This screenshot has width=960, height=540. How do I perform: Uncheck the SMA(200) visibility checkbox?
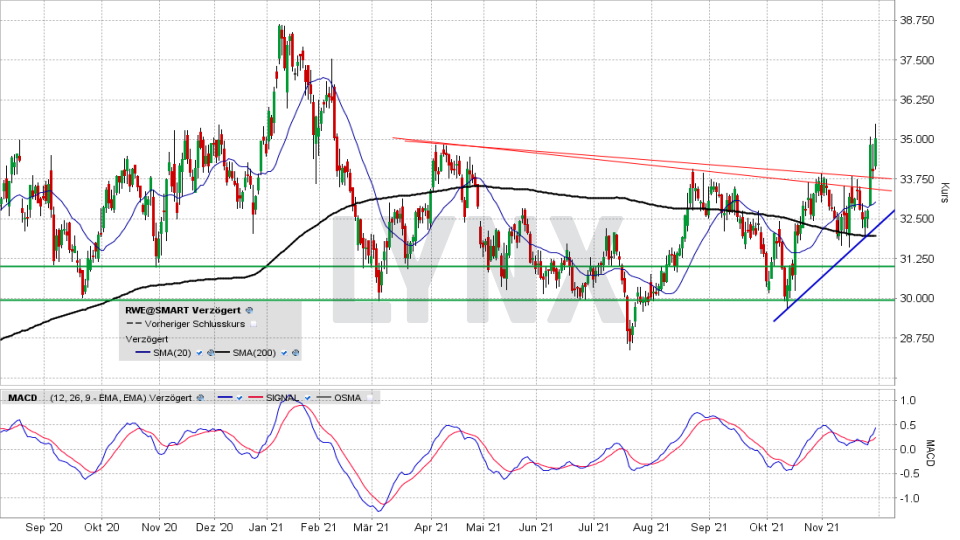click(284, 353)
